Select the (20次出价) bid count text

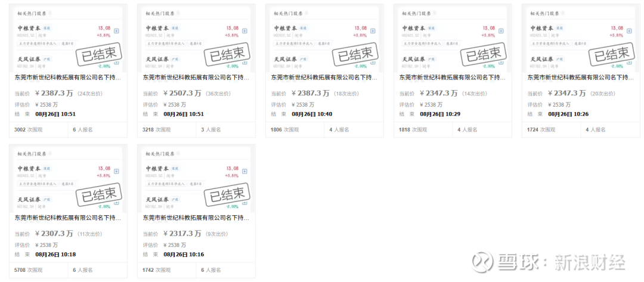click(x=602, y=94)
